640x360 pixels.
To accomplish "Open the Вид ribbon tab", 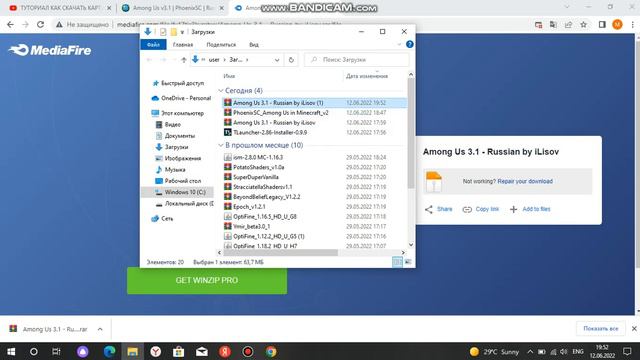I will point(254,44).
